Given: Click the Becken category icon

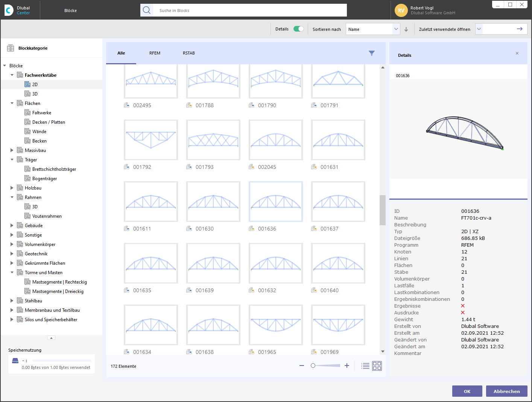Looking at the screenshot, I should click(x=27, y=141).
